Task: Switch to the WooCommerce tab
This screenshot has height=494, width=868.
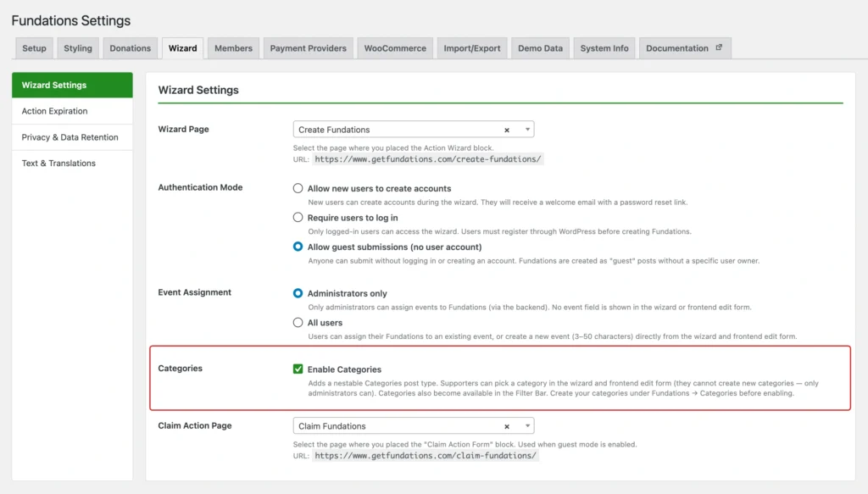Action: pos(395,48)
